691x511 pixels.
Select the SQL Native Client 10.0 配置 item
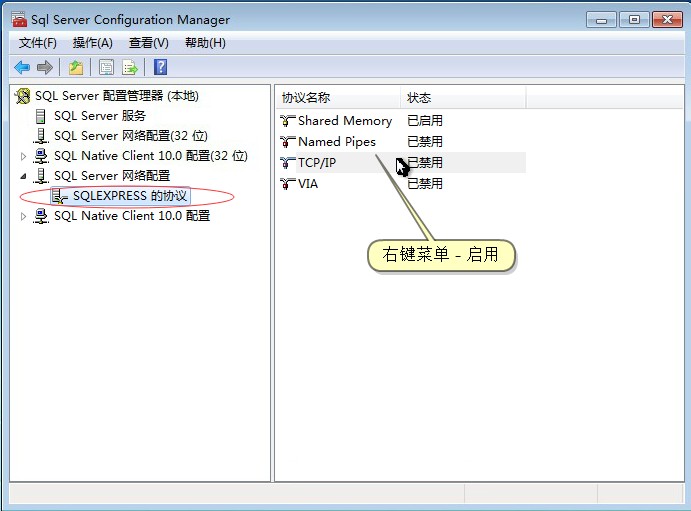pos(132,216)
